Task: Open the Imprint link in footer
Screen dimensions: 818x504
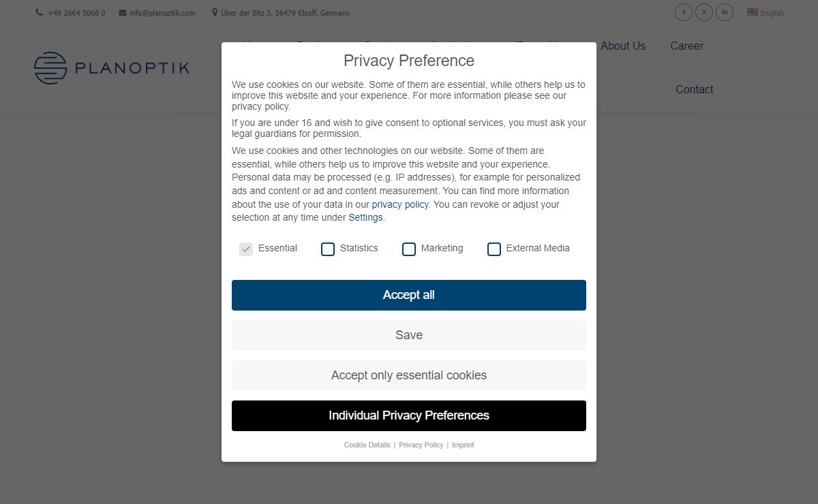Action: click(463, 445)
